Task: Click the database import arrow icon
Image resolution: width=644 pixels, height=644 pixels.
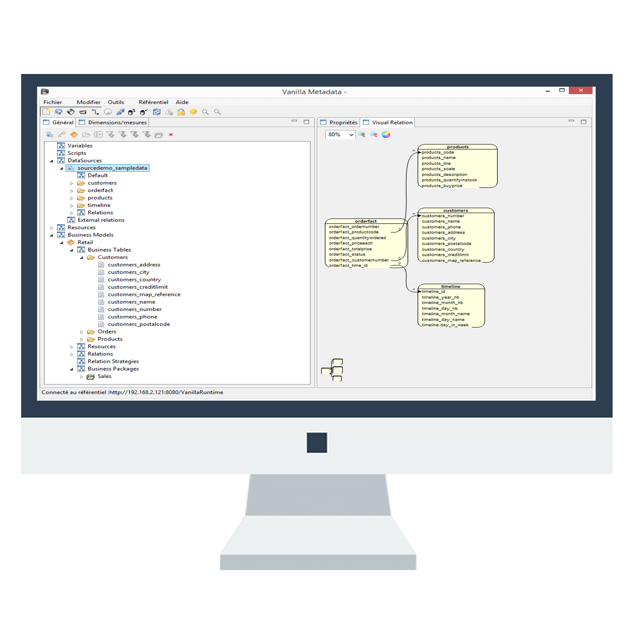Action: coord(144,112)
